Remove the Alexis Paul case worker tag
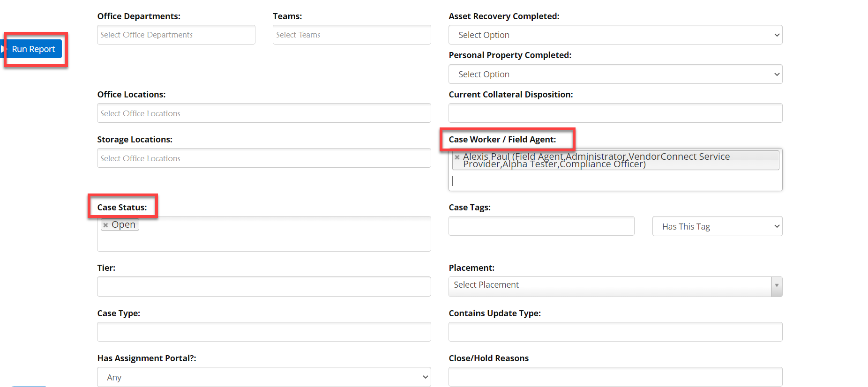 pyautogui.click(x=457, y=157)
